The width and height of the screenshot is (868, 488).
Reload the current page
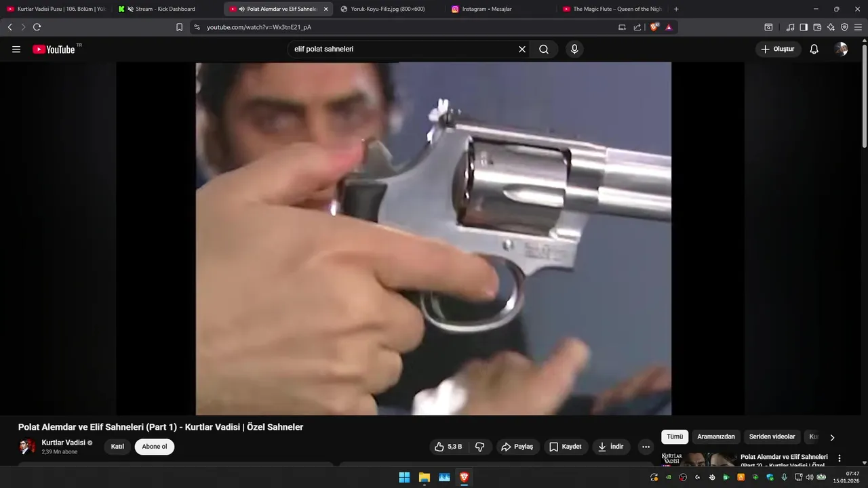point(37,27)
